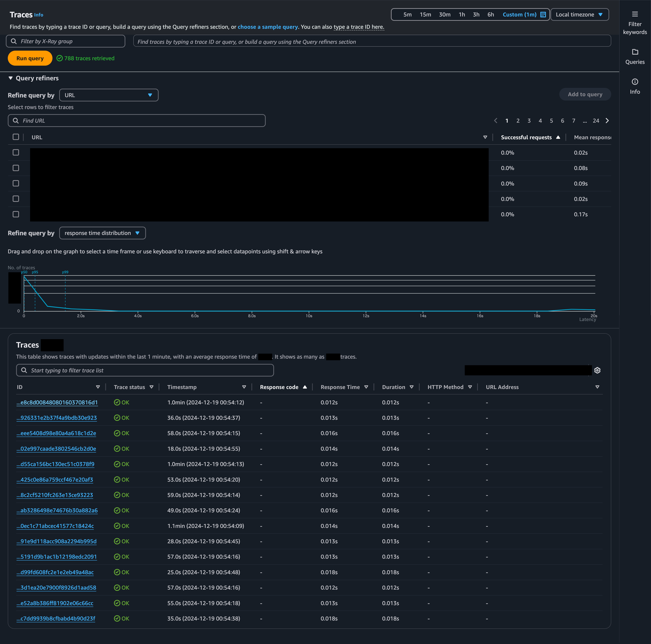
Task: Select the 6h time range
Action: pyautogui.click(x=491, y=14)
